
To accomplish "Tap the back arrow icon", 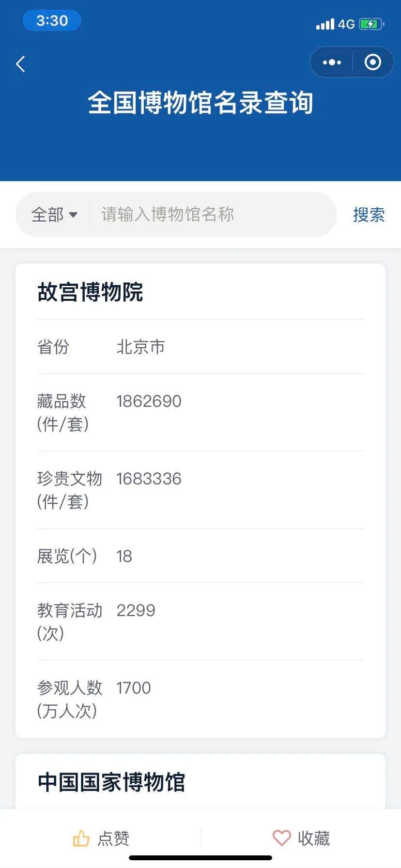I will pyautogui.click(x=20, y=64).
